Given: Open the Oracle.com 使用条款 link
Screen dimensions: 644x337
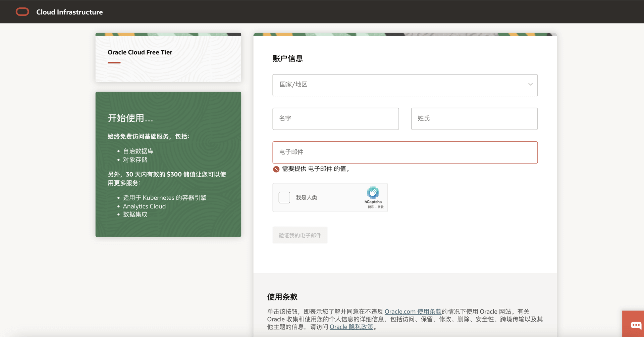Looking at the screenshot, I should pyautogui.click(x=413, y=311).
